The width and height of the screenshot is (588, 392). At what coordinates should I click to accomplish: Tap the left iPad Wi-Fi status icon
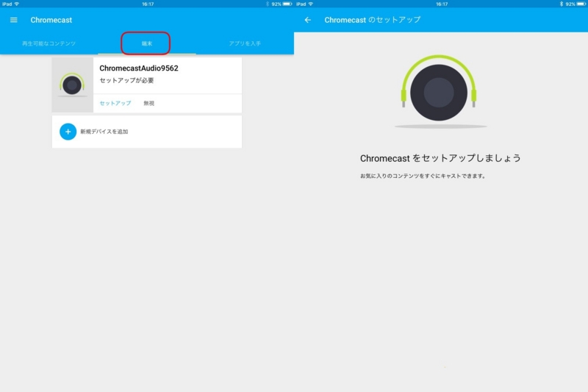16,4
